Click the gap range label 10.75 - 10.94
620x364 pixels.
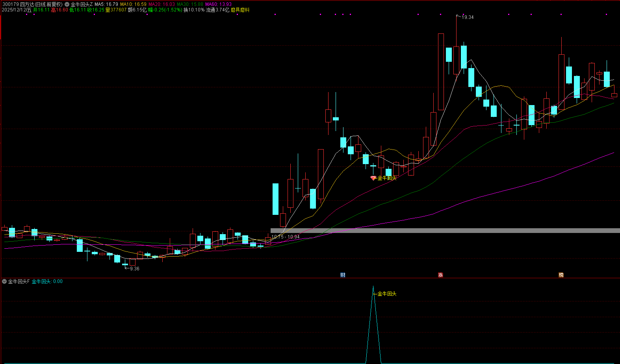[x=286, y=237]
